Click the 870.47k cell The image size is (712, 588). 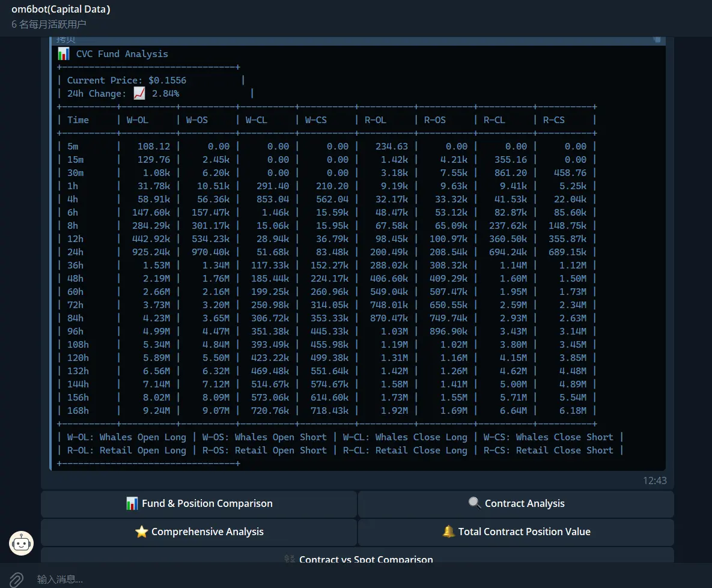(x=389, y=317)
